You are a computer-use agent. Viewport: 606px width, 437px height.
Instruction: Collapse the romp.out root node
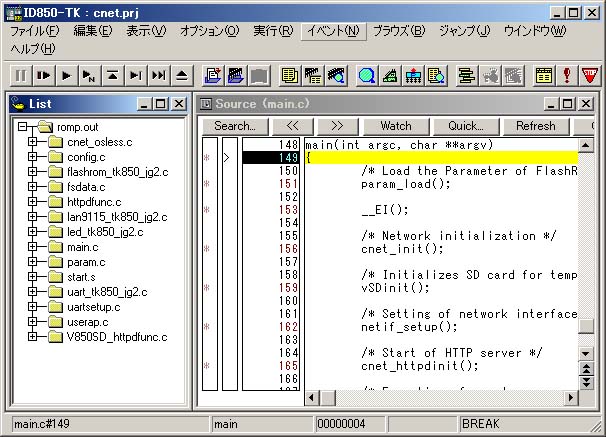click(20, 127)
